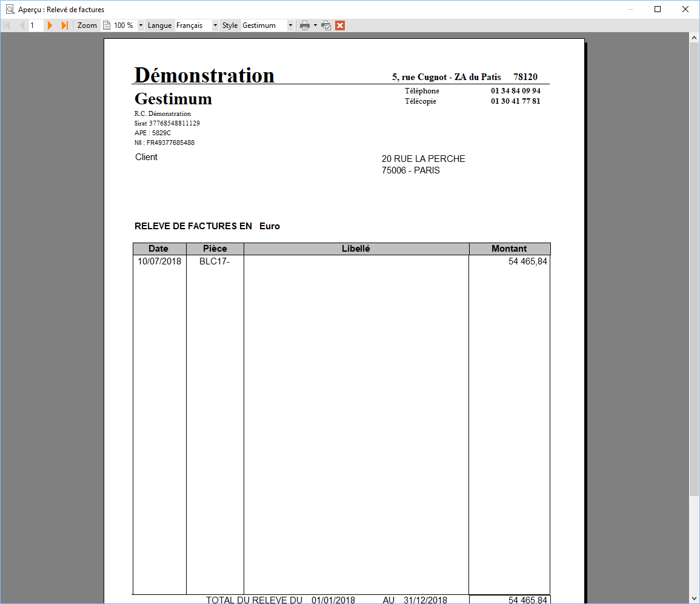The width and height of the screenshot is (700, 604).
Task: Click scroll down arrow on vertical scrollbar
Action: pyautogui.click(x=694, y=598)
